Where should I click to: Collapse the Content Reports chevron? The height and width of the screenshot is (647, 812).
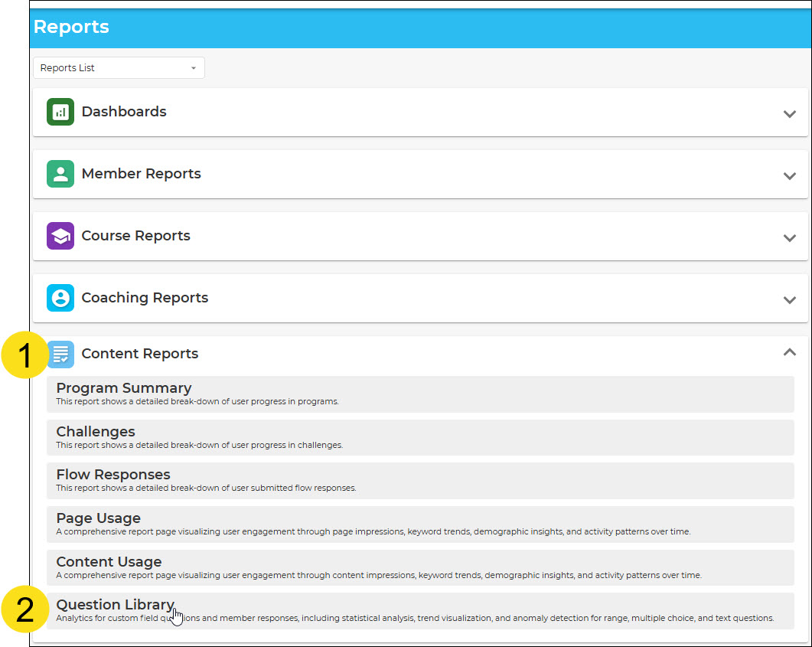[789, 352]
